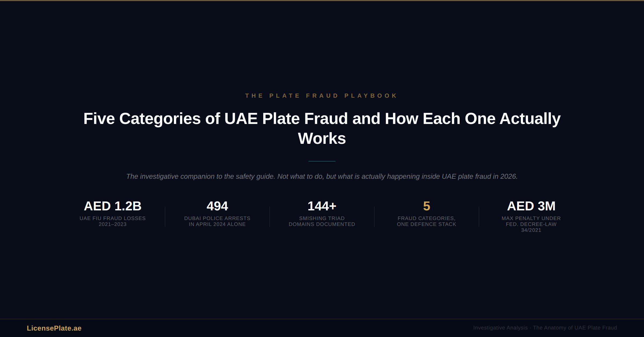Click the gold "5" fraud categories number

tap(426, 206)
